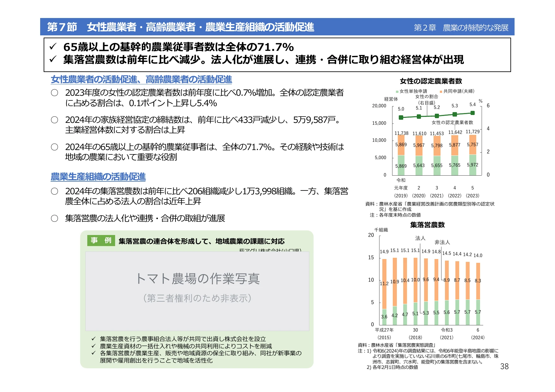Click the chart title 女性の認定農業者数
This screenshot has width=555, height=392.
click(x=431, y=81)
